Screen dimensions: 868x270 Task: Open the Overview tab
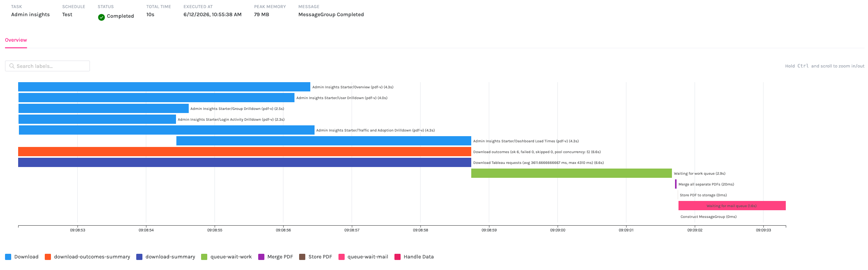point(16,40)
